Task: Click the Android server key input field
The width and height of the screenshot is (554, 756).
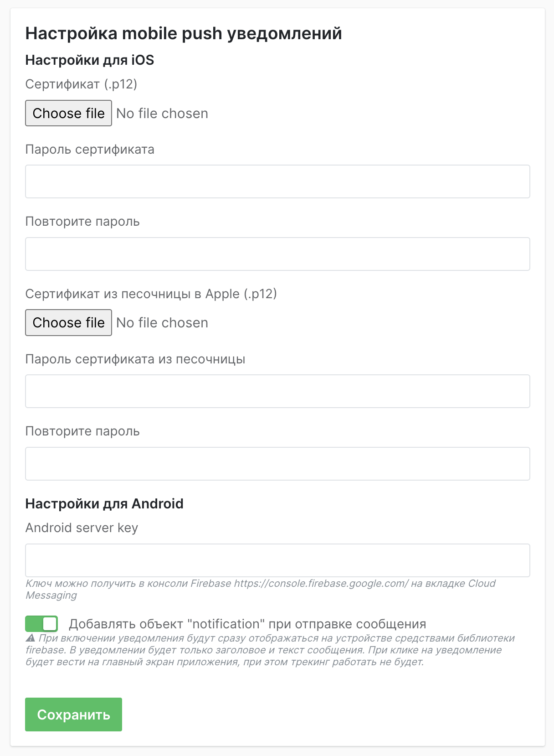Action: click(x=277, y=560)
